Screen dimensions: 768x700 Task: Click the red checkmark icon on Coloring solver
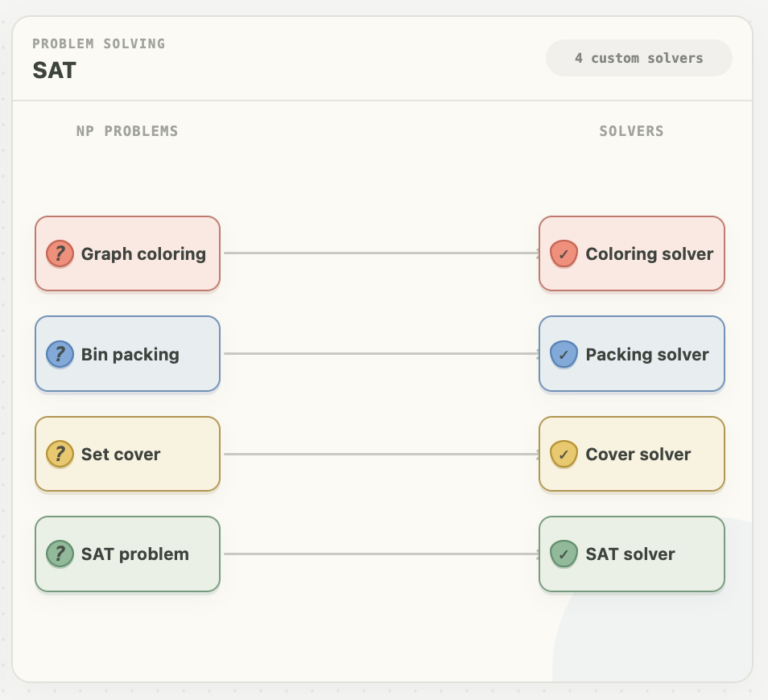[x=564, y=253]
